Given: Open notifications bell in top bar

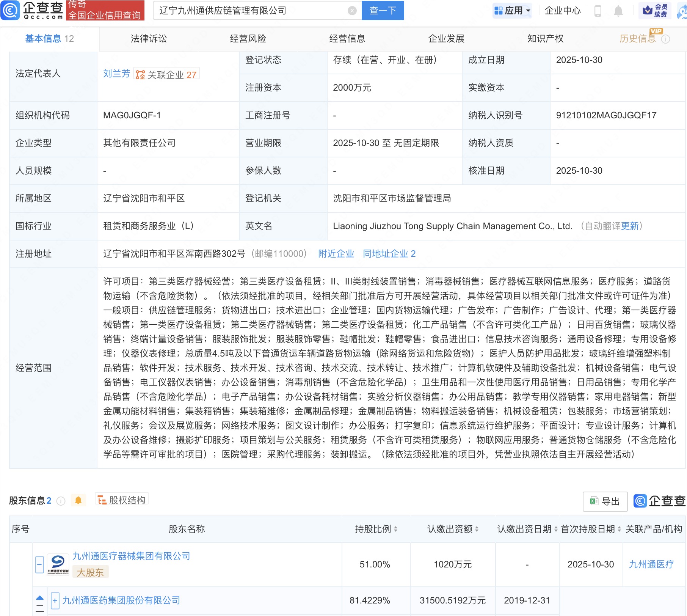Looking at the screenshot, I should (618, 11).
